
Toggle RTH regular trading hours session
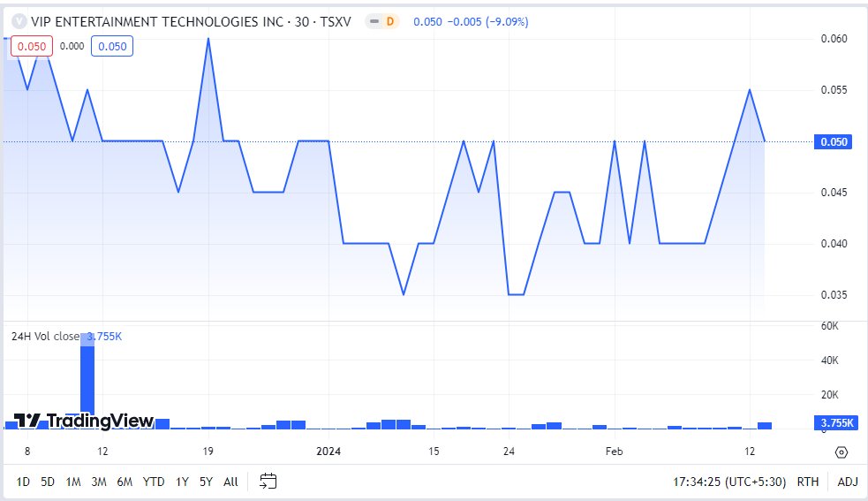coord(808,482)
